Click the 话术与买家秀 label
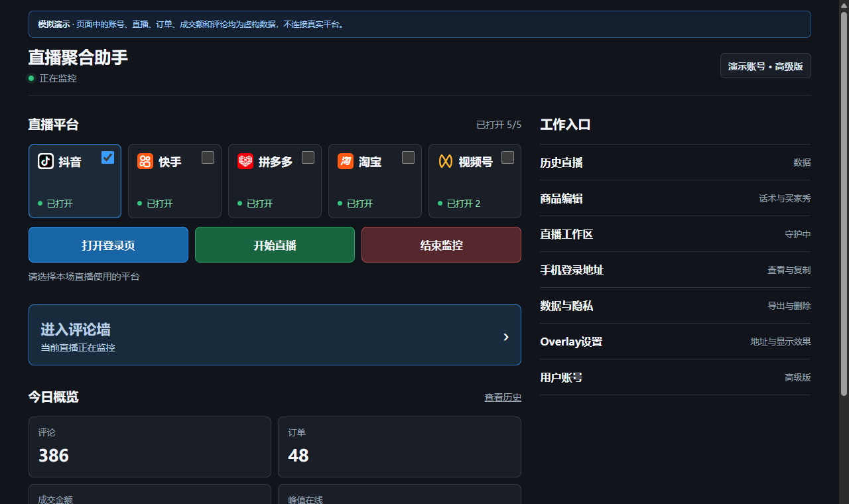Viewport: 849px width, 504px height. (x=785, y=198)
